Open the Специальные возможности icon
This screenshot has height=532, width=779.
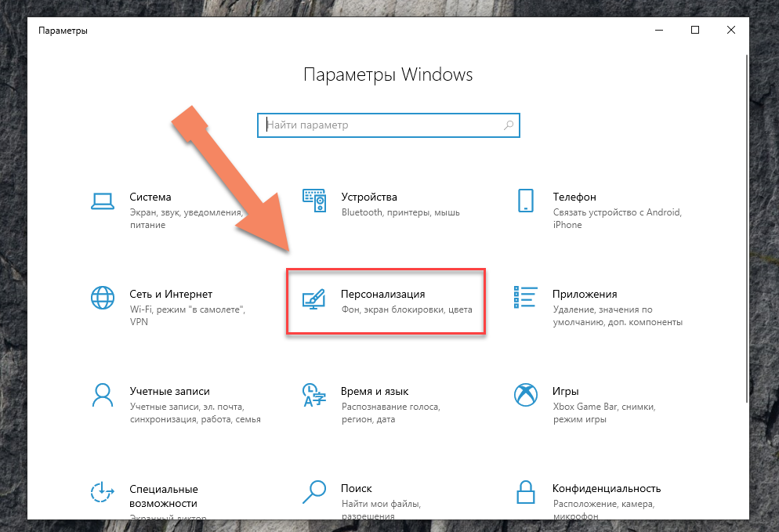tap(103, 492)
